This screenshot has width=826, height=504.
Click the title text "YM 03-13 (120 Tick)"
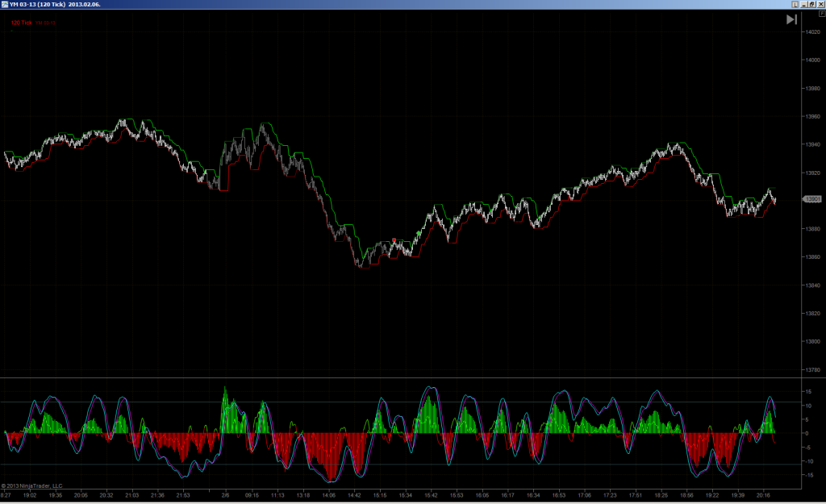[x=37, y=4]
